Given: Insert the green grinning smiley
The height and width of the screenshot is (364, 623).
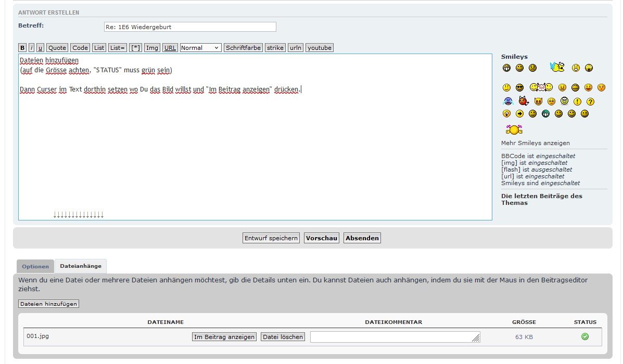Looking at the screenshot, I should 545,114.
